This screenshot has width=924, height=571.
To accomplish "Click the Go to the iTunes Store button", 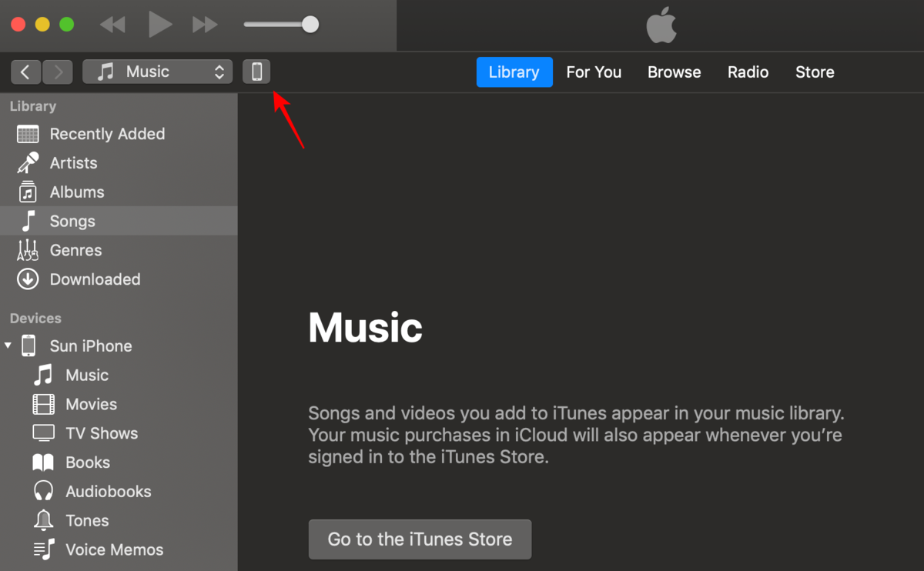I will pos(420,539).
